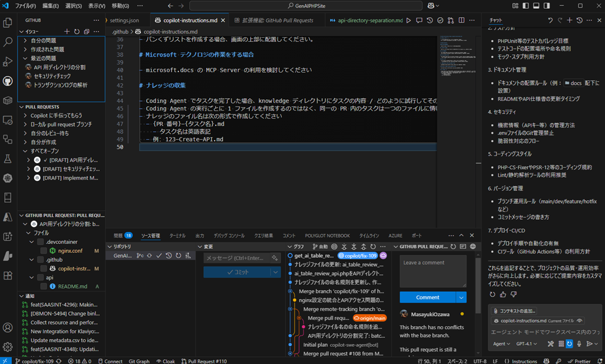
Task: Mark copilot-instr... file as viewed
Action: click(x=44, y=269)
